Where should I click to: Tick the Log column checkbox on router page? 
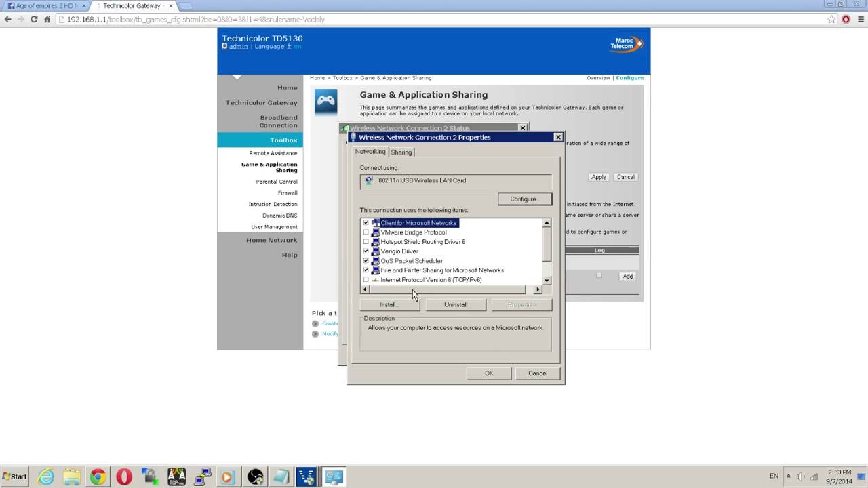pos(599,275)
